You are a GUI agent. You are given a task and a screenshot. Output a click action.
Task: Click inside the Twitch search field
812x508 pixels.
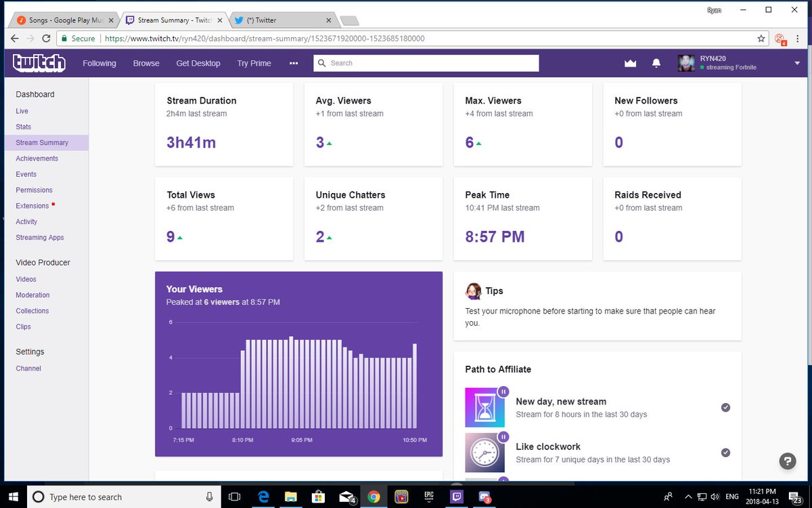426,62
